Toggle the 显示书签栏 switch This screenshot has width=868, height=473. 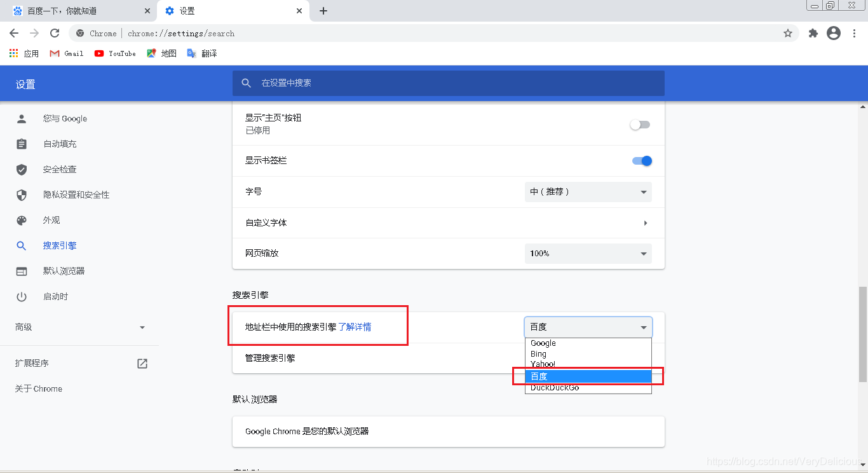point(642,161)
